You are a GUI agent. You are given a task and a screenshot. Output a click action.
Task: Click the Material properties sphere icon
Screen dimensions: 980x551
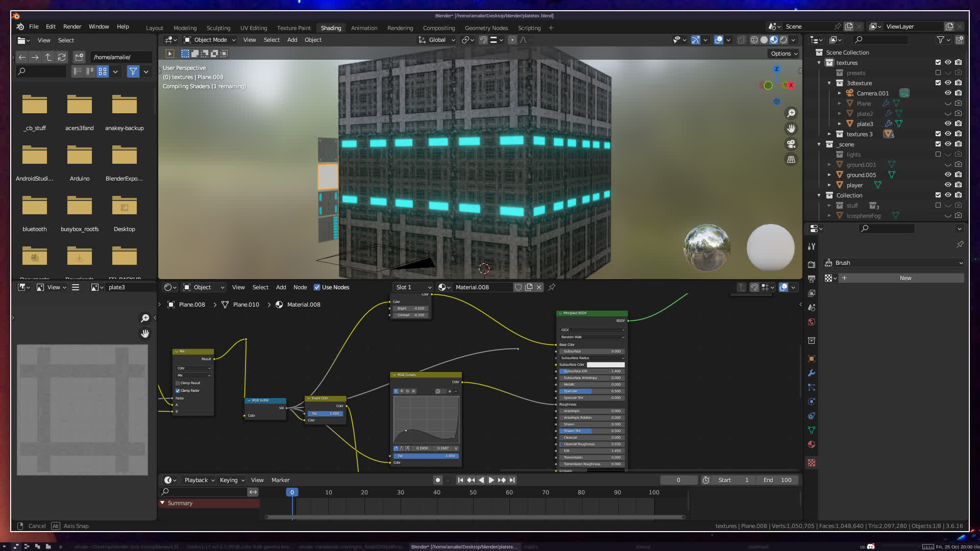[812, 444]
